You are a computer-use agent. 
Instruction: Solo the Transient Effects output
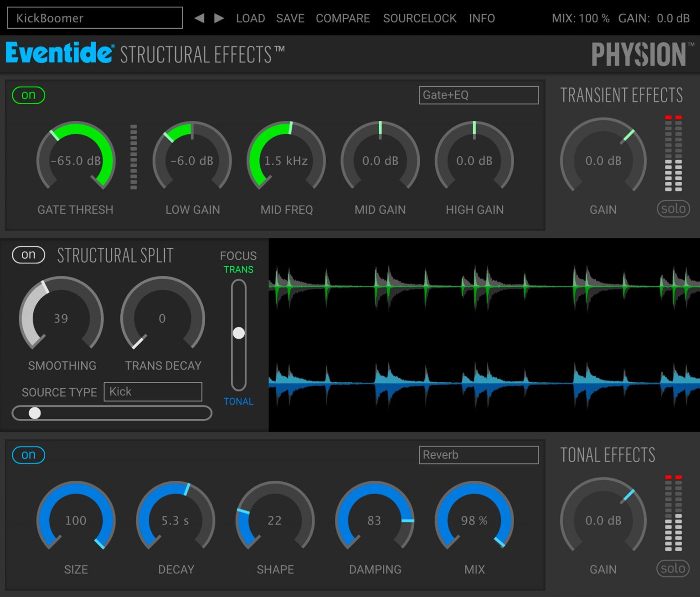click(x=673, y=209)
